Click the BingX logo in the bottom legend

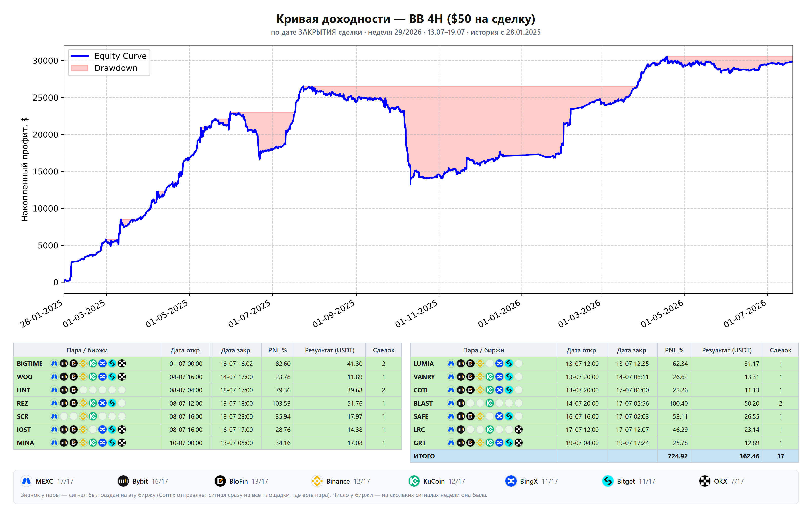tap(511, 481)
